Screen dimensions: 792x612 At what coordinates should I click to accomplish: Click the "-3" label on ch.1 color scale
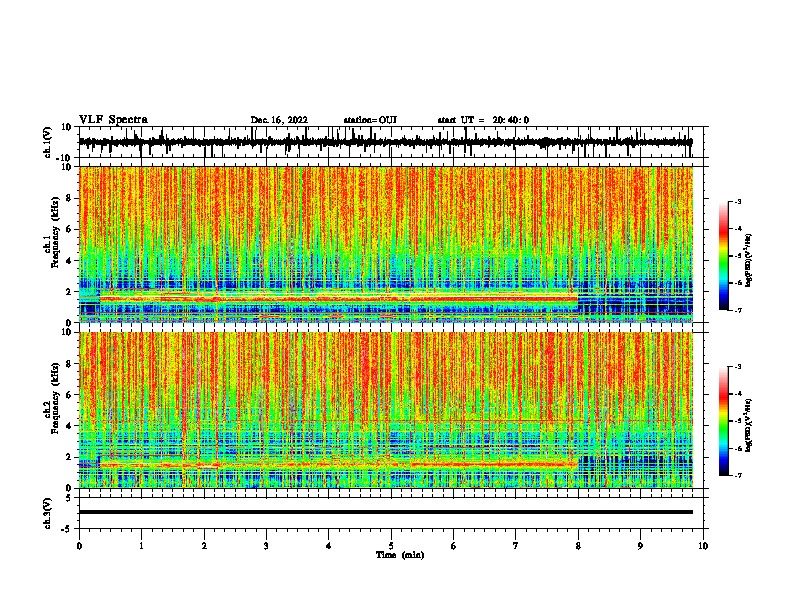(x=738, y=201)
